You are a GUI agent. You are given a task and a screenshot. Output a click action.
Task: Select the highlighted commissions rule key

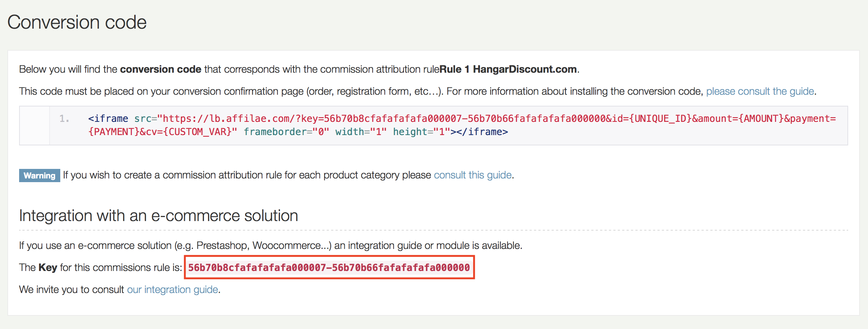tap(329, 268)
